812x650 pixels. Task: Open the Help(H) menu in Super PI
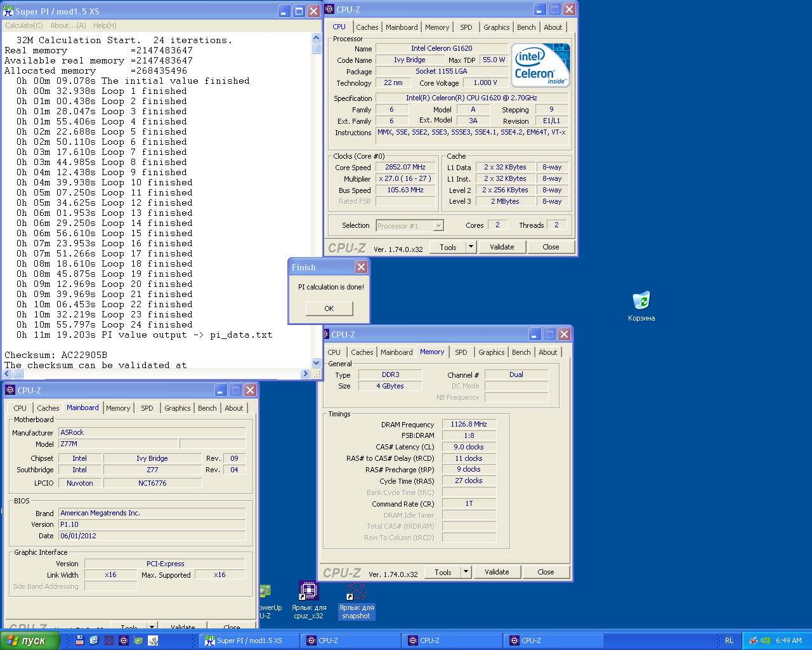105,25
